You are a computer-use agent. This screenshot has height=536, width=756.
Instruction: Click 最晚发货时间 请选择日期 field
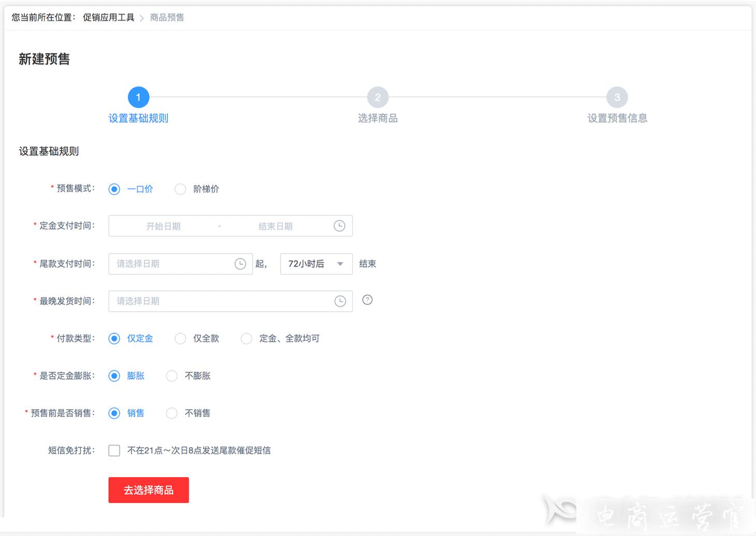[x=230, y=301]
